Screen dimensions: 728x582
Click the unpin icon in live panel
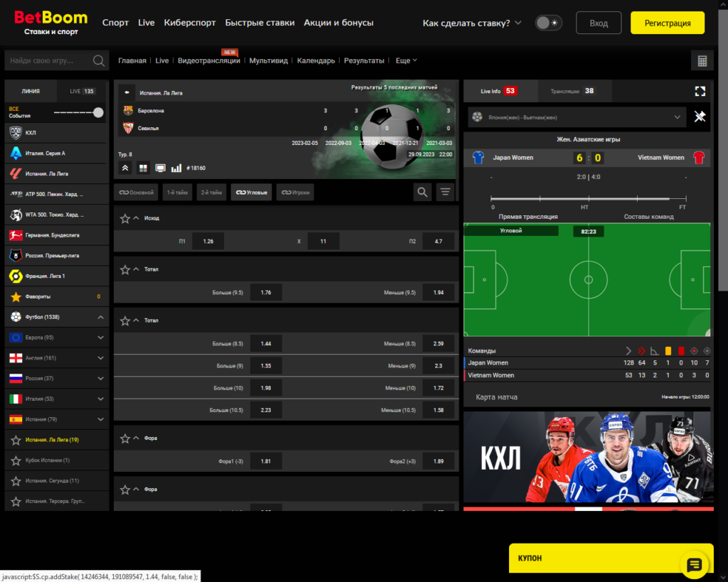coord(700,117)
